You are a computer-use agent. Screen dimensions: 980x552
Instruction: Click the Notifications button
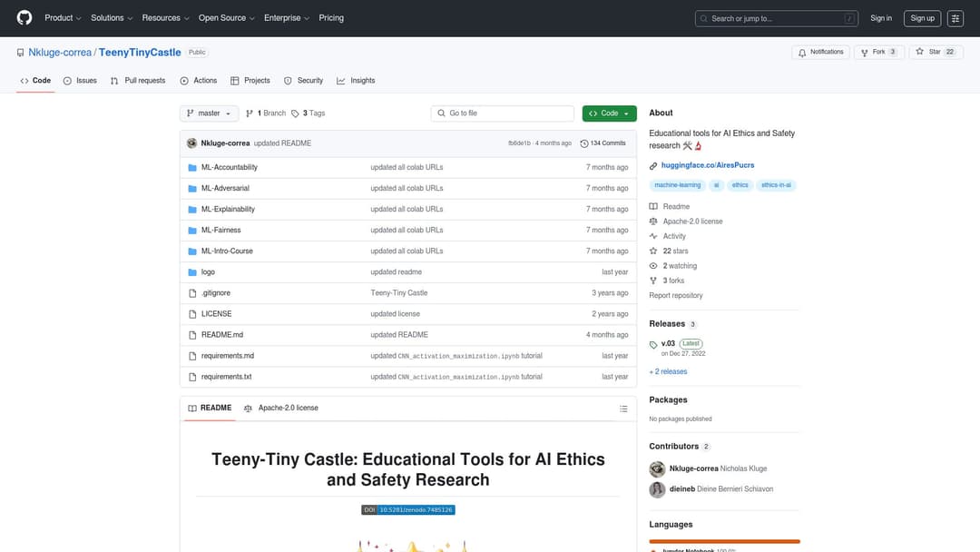820,52
